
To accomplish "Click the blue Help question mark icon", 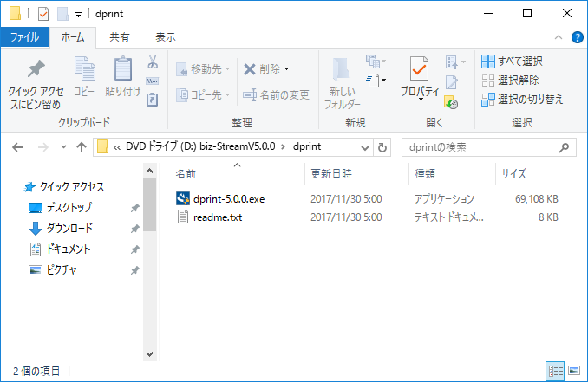I will [x=577, y=37].
